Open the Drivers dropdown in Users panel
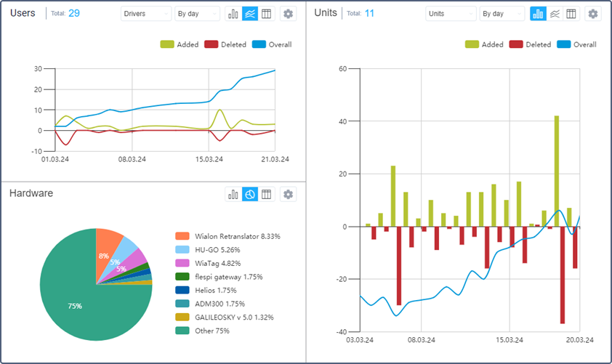612x364 pixels. click(146, 14)
